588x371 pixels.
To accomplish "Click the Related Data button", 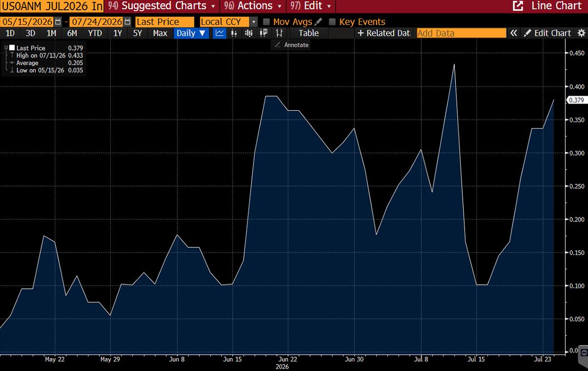I will pos(384,33).
